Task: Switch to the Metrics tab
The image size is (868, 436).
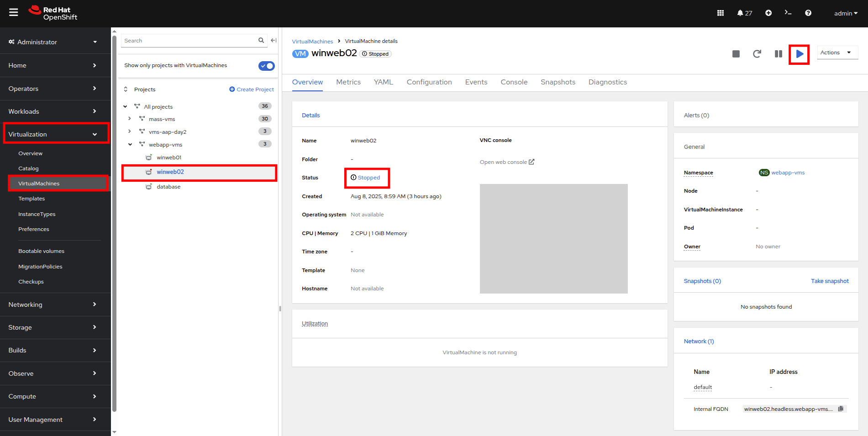Action: pos(348,82)
